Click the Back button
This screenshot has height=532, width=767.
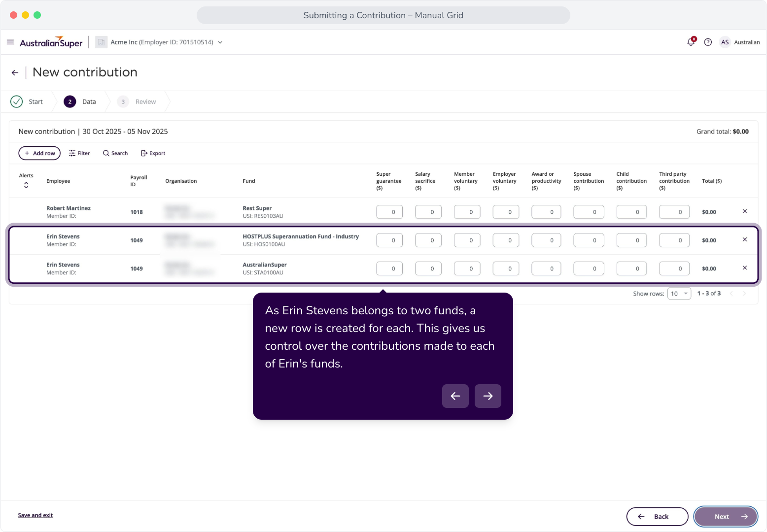pyautogui.click(x=657, y=517)
